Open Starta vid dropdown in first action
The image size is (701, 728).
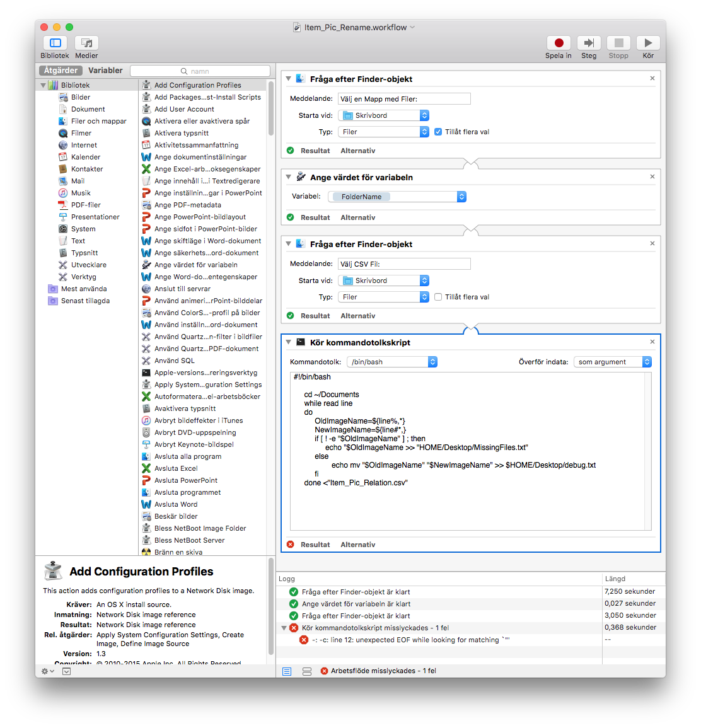pos(383,115)
